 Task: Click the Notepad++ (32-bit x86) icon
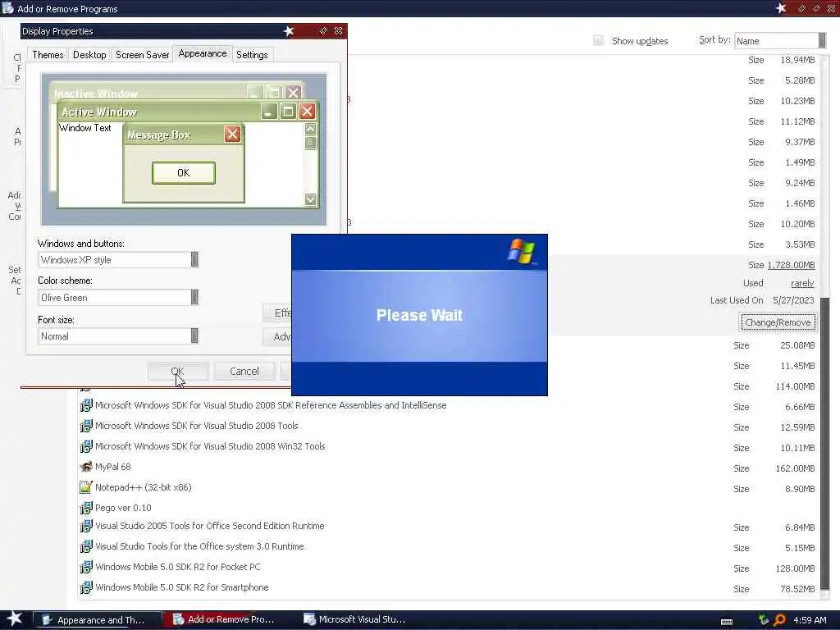tap(85, 487)
